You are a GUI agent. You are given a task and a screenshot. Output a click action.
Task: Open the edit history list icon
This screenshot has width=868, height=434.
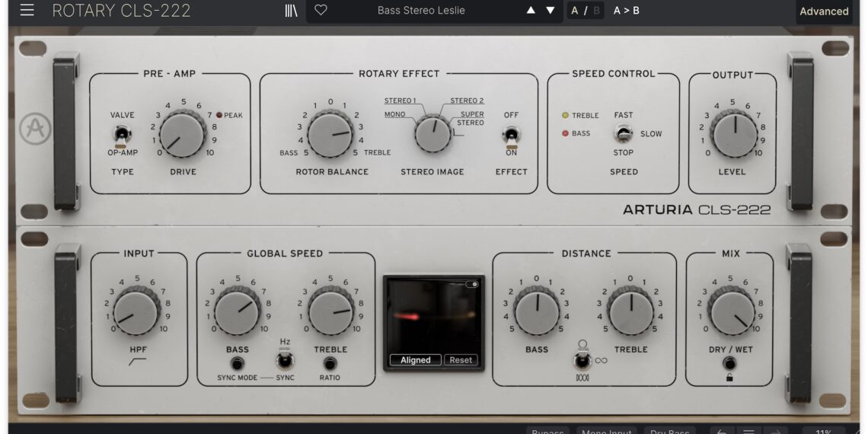coord(748,431)
